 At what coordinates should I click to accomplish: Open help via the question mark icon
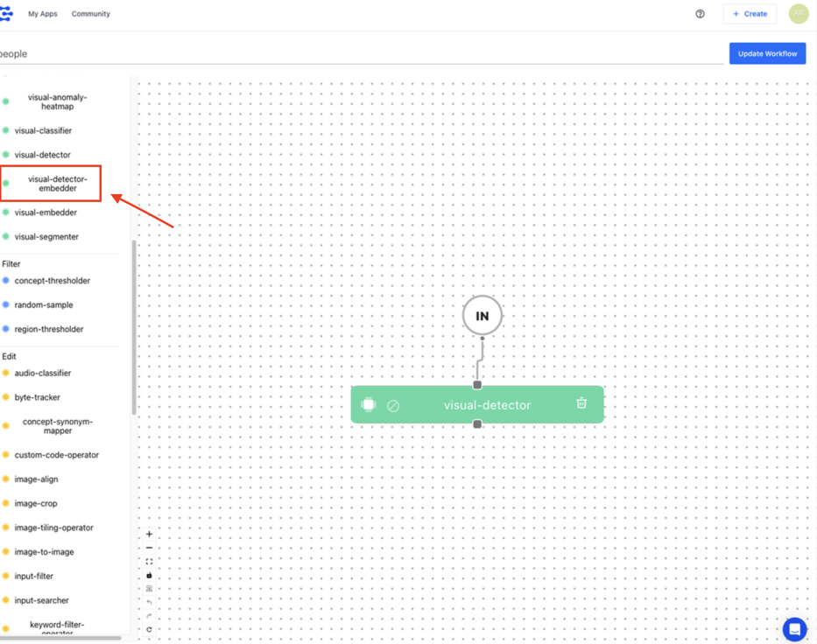pyautogui.click(x=699, y=14)
